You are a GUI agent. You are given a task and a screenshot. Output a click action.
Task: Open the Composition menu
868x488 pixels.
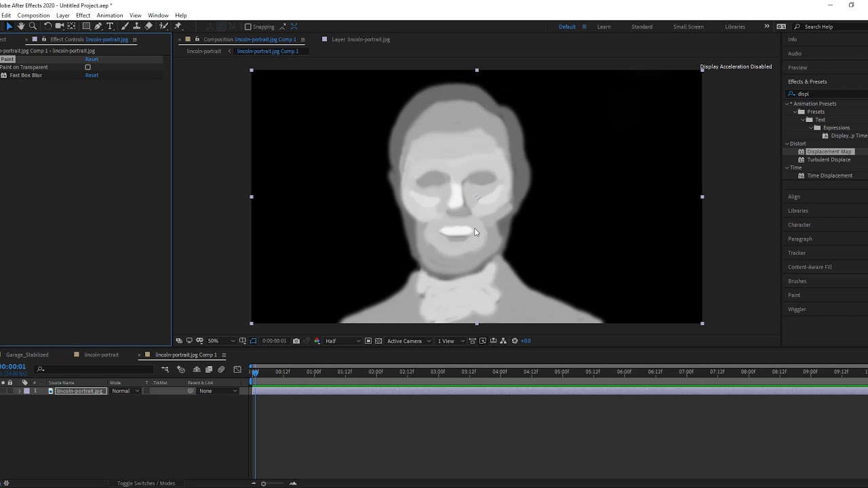coord(33,15)
